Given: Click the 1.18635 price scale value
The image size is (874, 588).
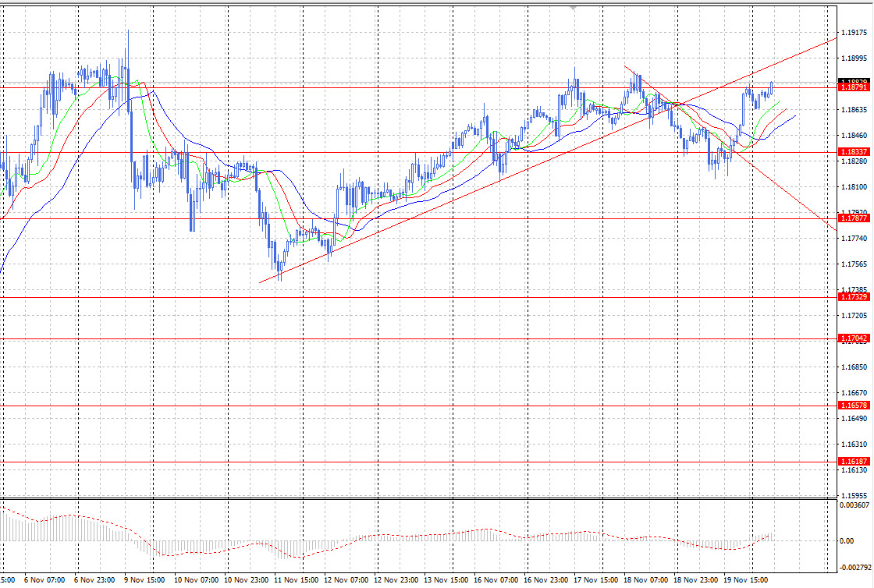Looking at the screenshot, I should coord(854,110).
